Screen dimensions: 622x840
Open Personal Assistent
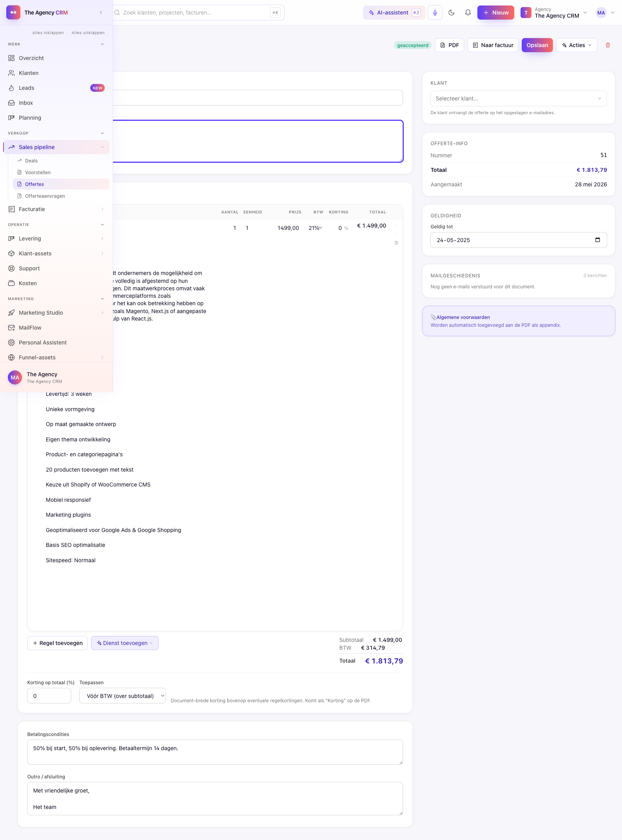56,343
